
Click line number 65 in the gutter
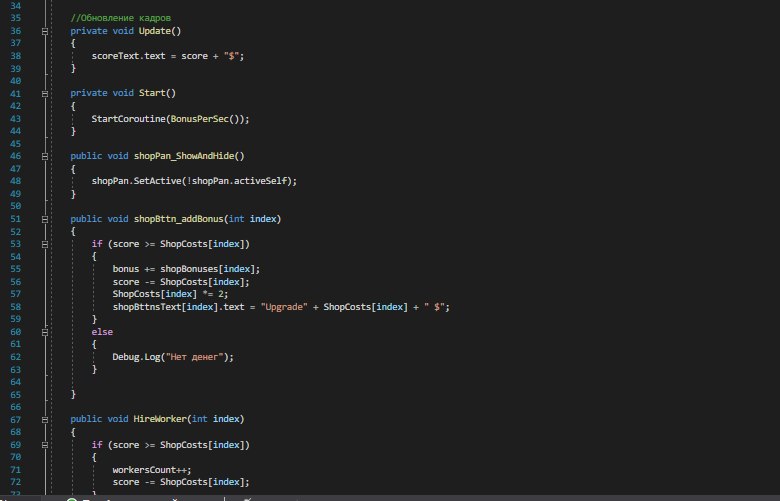tap(15, 395)
